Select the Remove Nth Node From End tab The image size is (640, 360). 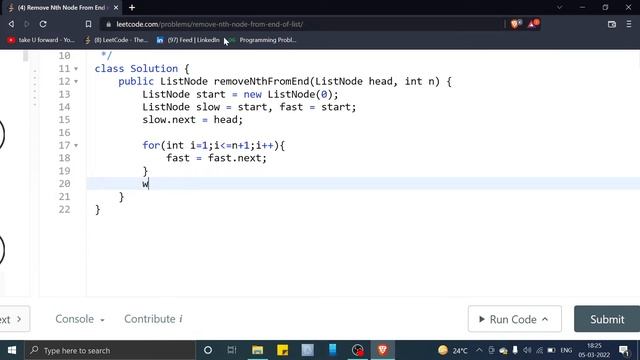pyautogui.click(x=62, y=7)
